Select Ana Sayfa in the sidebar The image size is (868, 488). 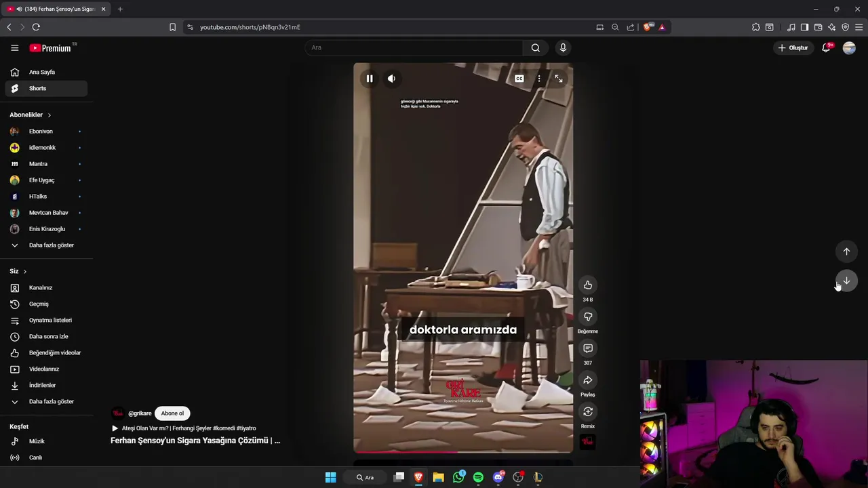coord(46,72)
